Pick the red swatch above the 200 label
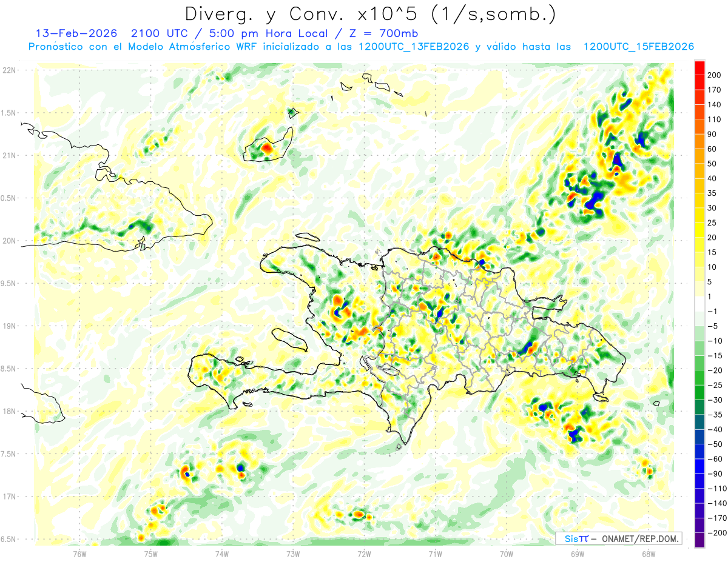Image resolution: width=728 pixels, height=562 pixels. click(x=700, y=67)
